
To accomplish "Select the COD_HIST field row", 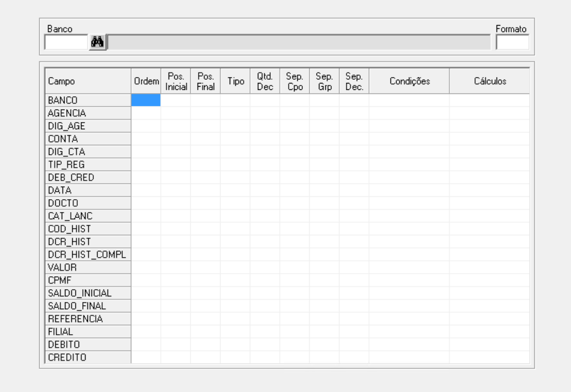I will (x=87, y=229).
